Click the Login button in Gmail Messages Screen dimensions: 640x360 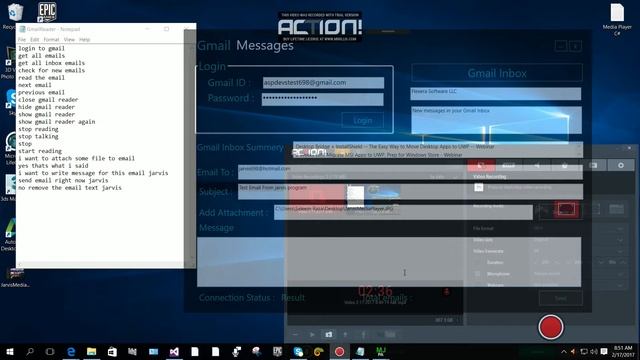point(362,120)
